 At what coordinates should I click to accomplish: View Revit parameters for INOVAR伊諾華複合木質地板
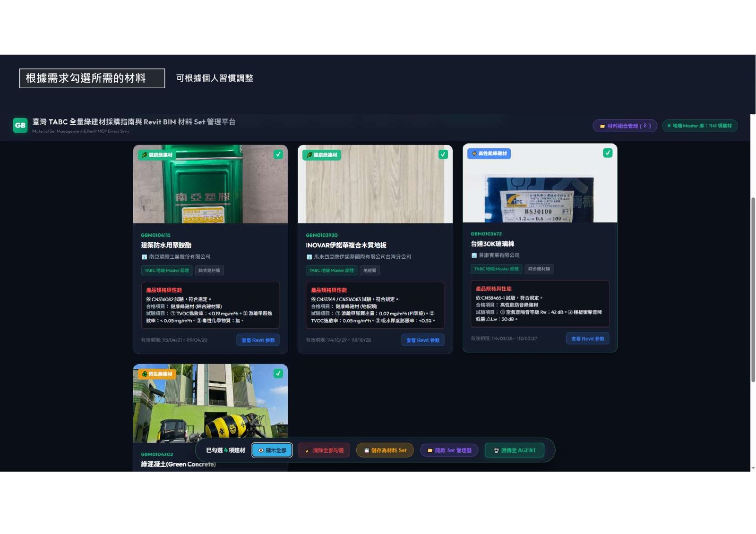pos(423,340)
